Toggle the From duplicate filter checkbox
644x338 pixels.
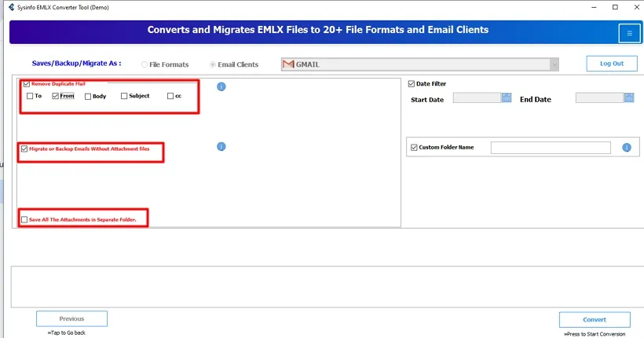(x=56, y=96)
